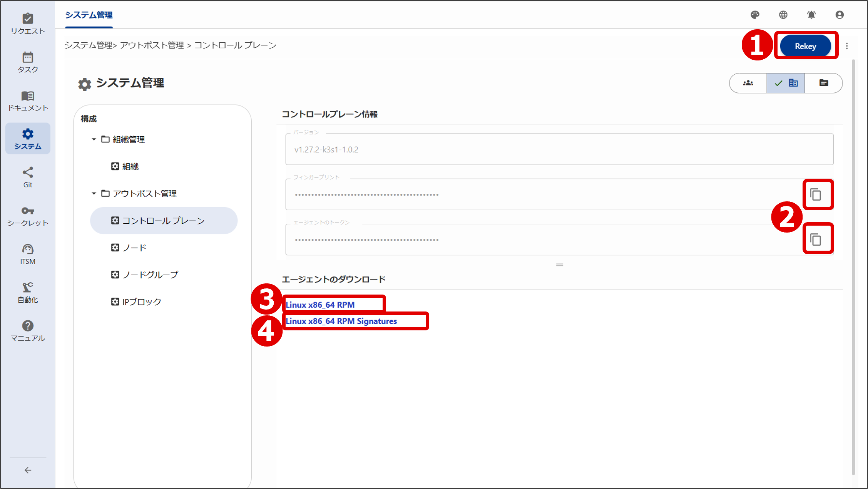Open the シークレット section in the sidebar

point(28,216)
